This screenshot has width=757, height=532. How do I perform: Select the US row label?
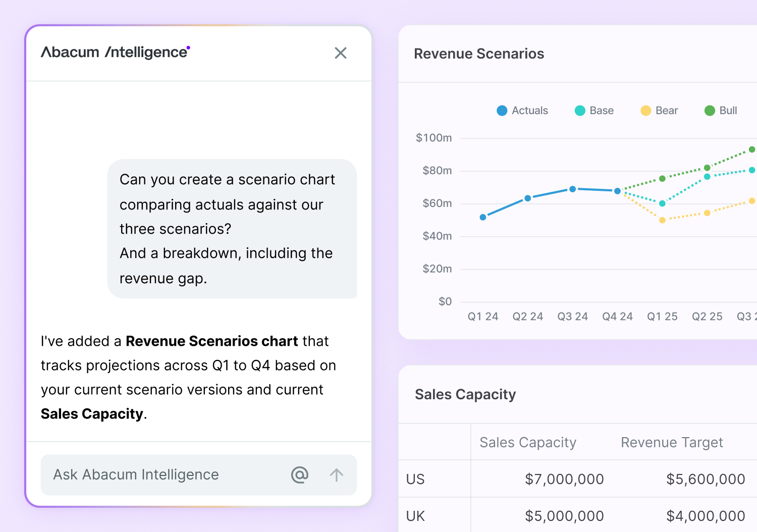click(x=415, y=479)
